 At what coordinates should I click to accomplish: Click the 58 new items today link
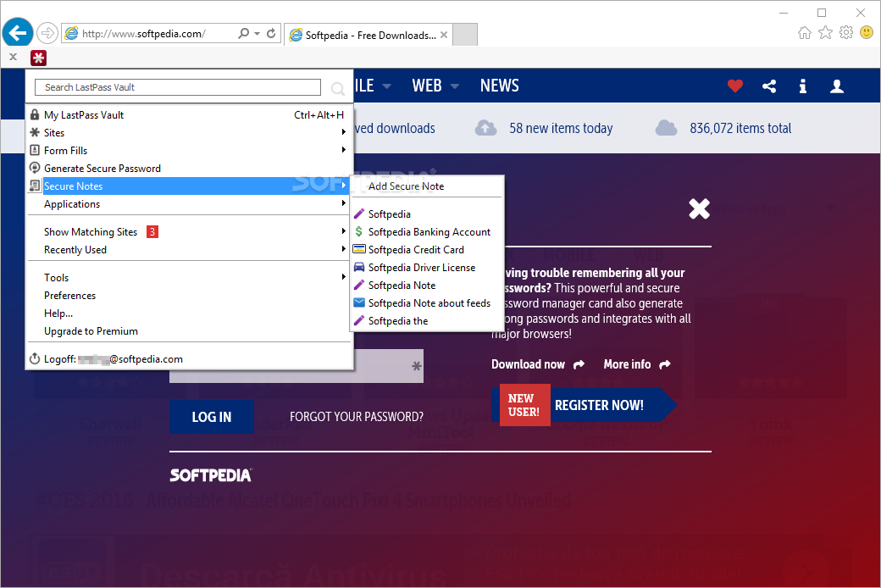coord(561,128)
